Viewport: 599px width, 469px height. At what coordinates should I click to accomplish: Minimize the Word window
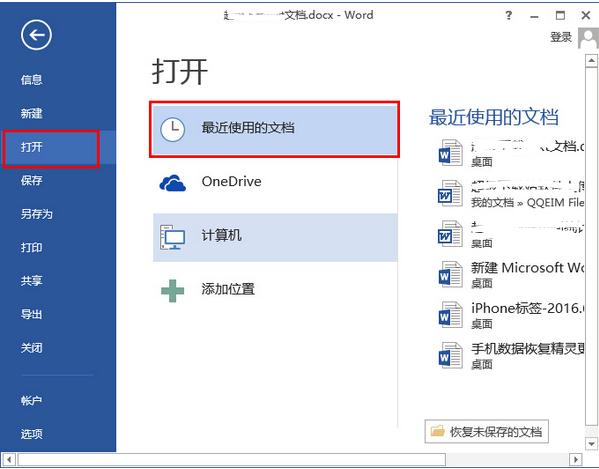tap(534, 16)
